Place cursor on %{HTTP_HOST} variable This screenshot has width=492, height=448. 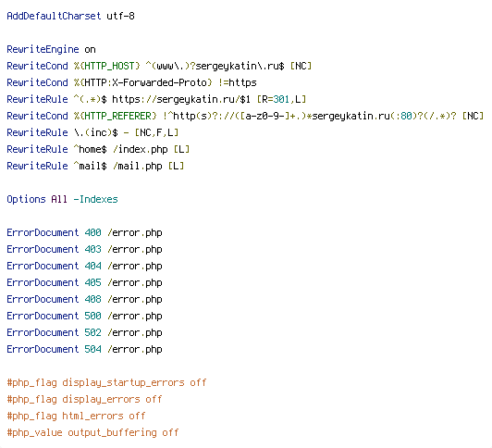(x=107, y=66)
